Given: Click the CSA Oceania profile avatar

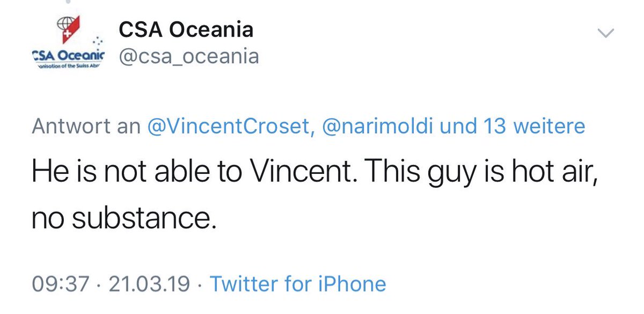Looking at the screenshot, I should [x=68, y=44].
